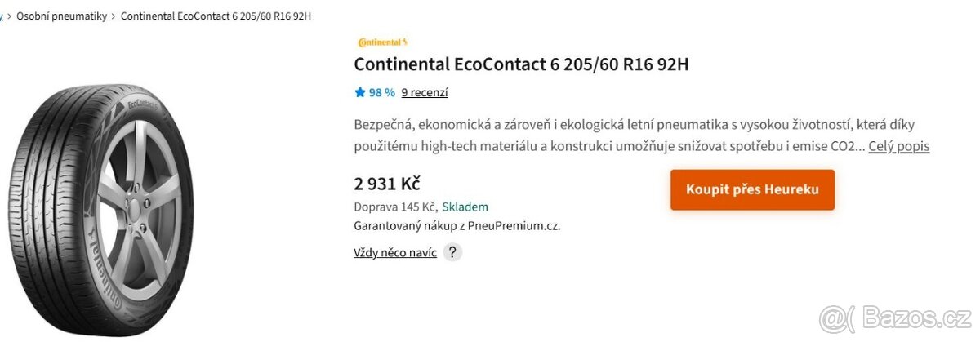Click the 98 % rating score
The width and height of the screenshot is (980, 342).
(382, 92)
